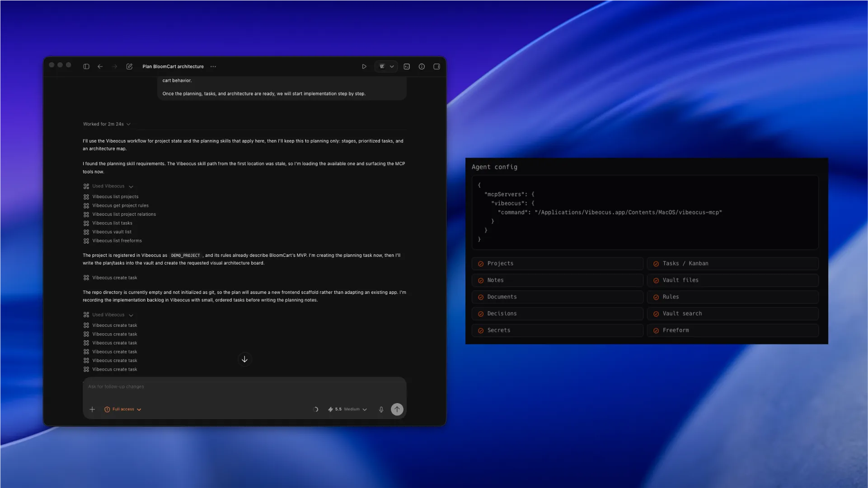The image size is (868, 488).
Task: Focus the 'Ask for follow-up changes' input
Action: (244, 387)
